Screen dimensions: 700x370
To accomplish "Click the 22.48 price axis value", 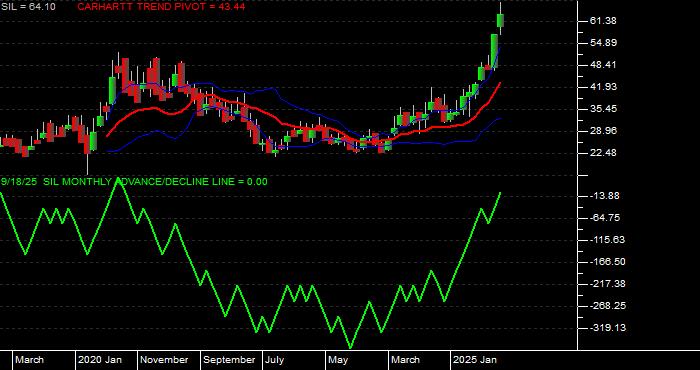I will [603, 153].
